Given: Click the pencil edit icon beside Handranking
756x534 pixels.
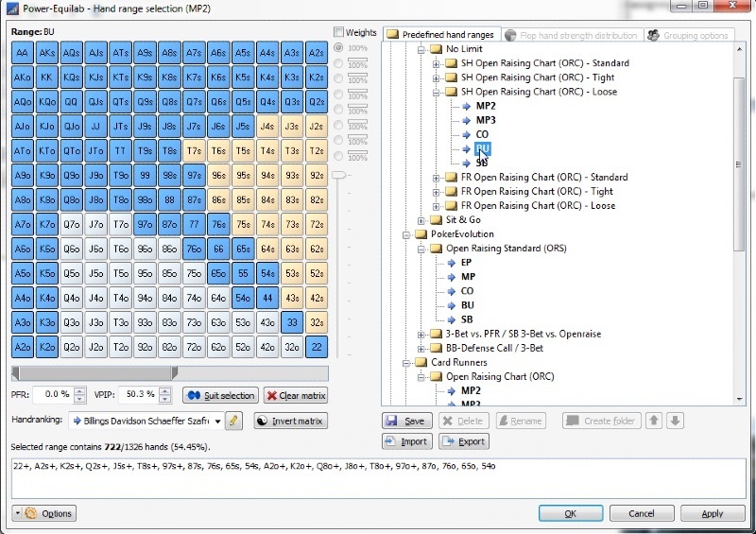Looking at the screenshot, I should coord(234,421).
